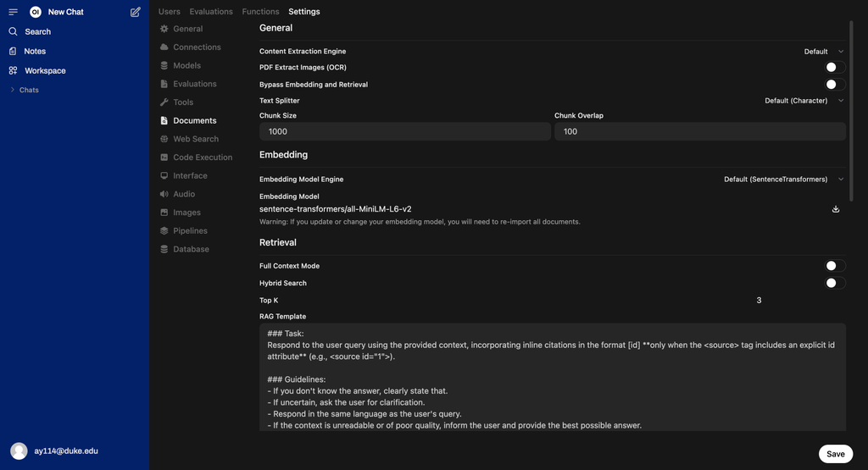Click the New Chat title

click(x=65, y=12)
